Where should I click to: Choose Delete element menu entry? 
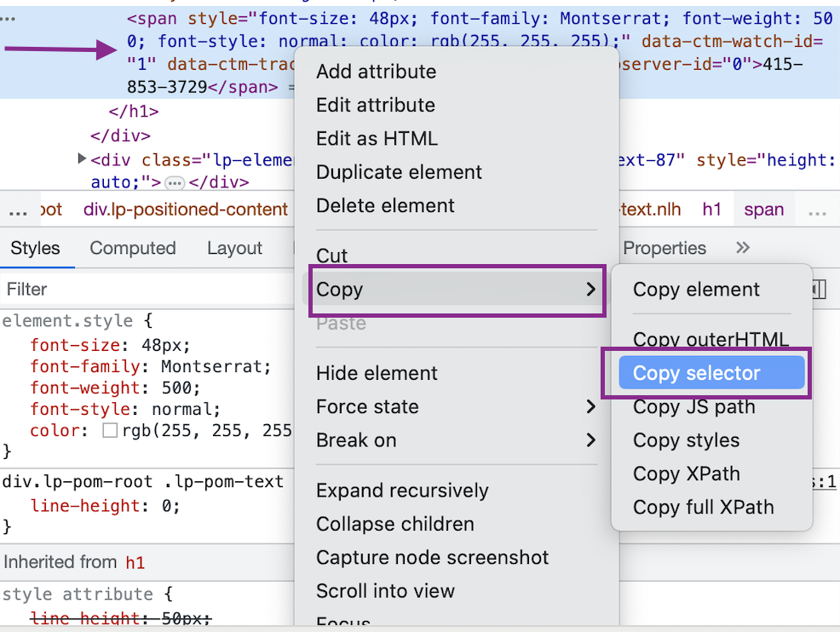click(385, 205)
